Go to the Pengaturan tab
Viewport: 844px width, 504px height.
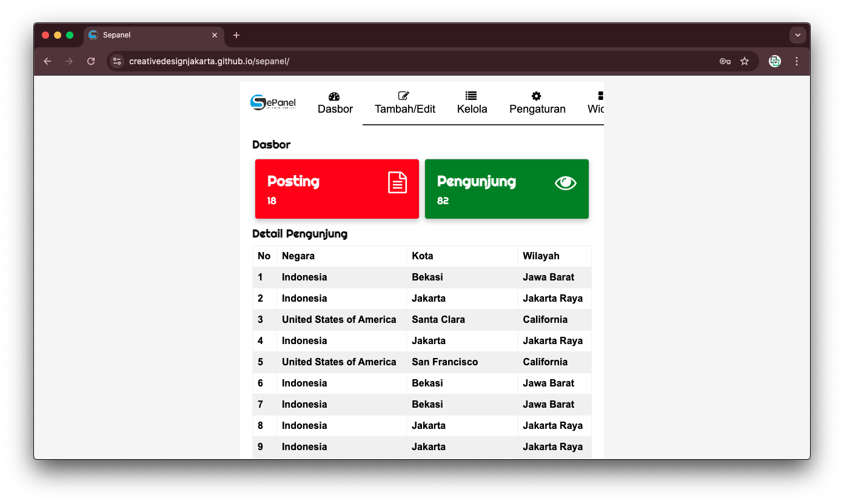[x=537, y=103]
